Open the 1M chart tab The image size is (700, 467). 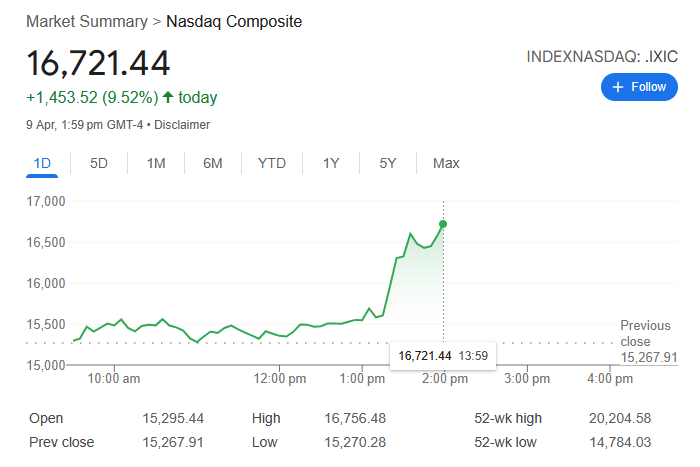pyautogui.click(x=156, y=163)
